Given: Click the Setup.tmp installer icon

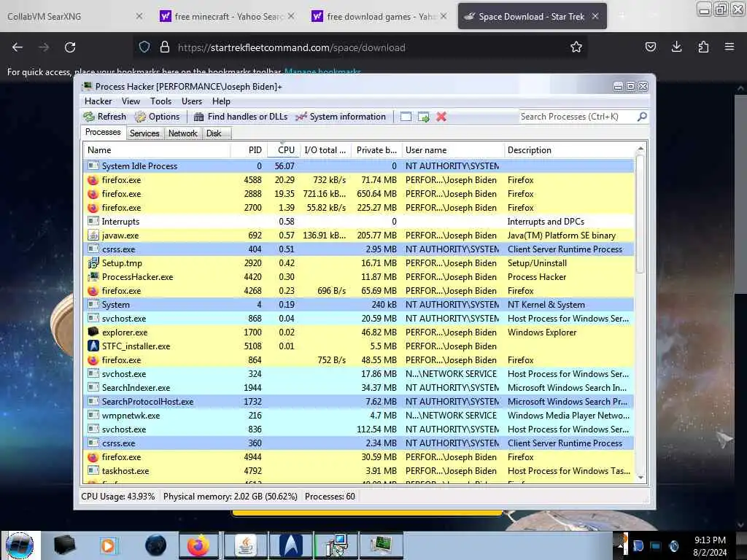Looking at the screenshot, I should pos(93,262).
